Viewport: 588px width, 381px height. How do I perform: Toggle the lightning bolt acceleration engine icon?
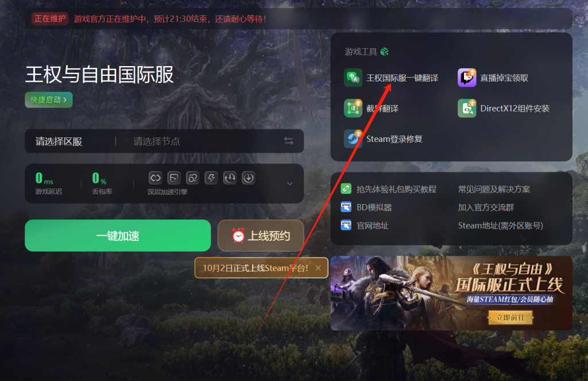coord(211,178)
